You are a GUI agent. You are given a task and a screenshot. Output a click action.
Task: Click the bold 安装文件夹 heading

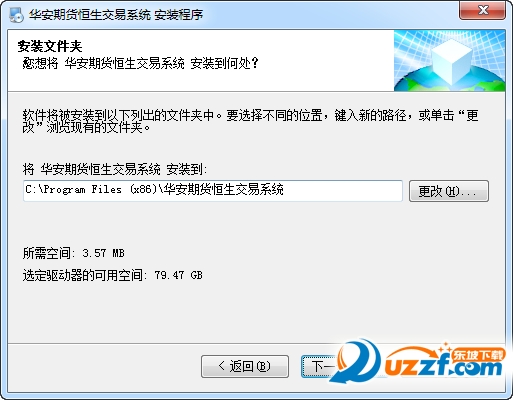click(x=50, y=46)
